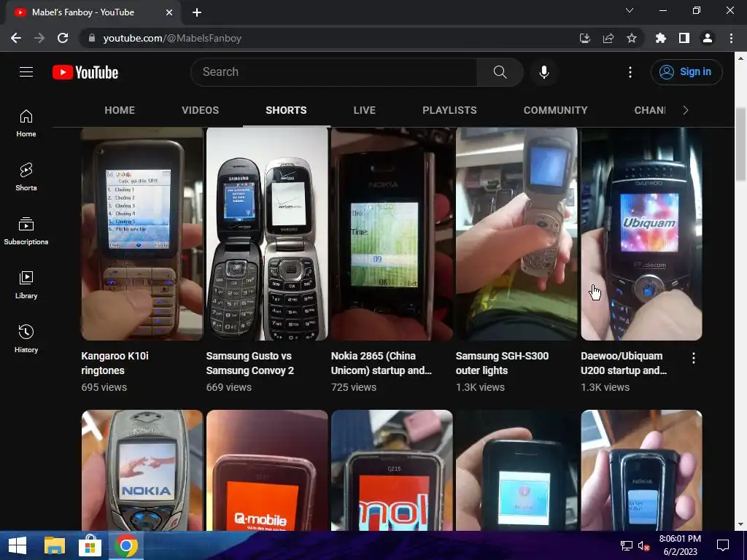
Task: Open a new browser tab
Action: pos(197,12)
